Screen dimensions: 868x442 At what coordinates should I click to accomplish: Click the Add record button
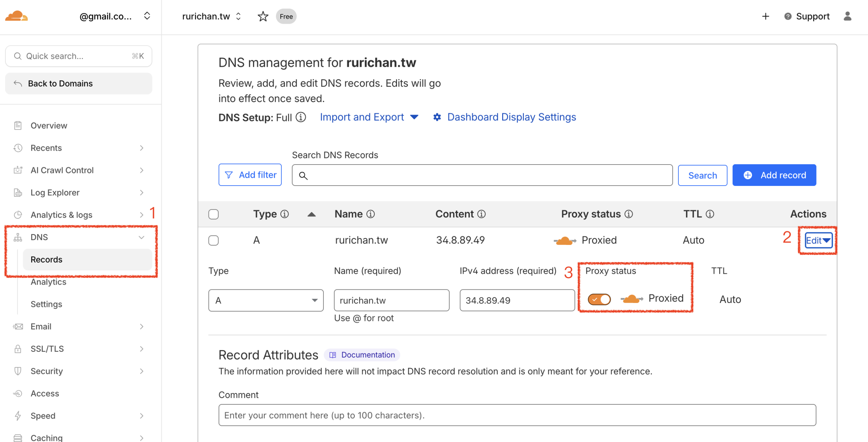coord(774,175)
